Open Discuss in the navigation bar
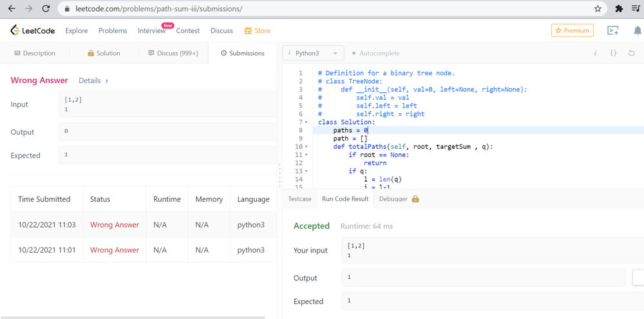The width and height of the screenshot is (644, 319). (222, 30)
